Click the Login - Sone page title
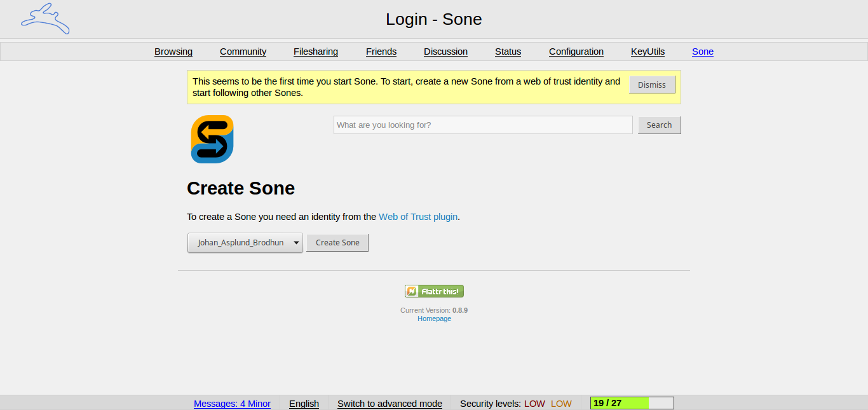This screenshot has height=410, width=868. [434, 19]
